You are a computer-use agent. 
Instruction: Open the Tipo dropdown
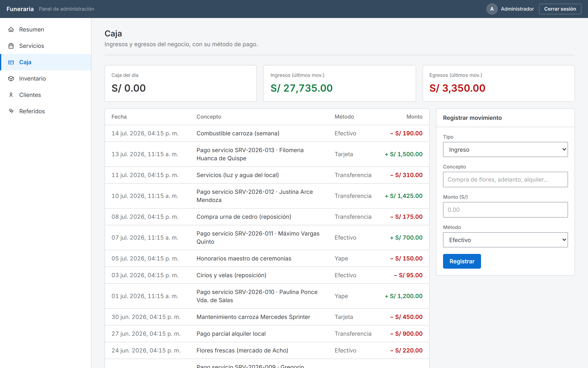pyautogui.click(x=505, y=149)
